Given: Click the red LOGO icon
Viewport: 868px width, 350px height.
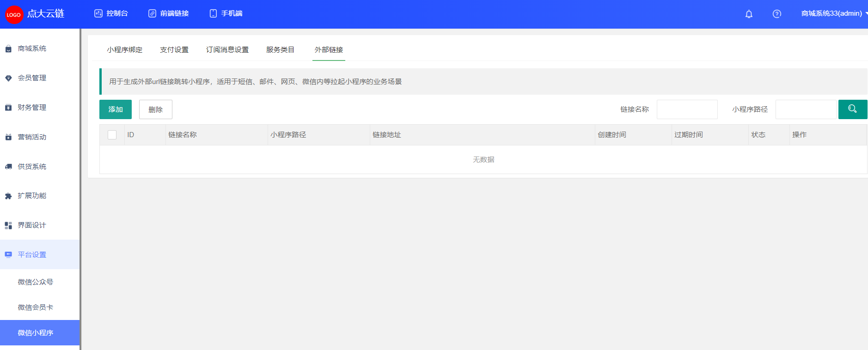Looking at the screenshot, I should [14, 14].
